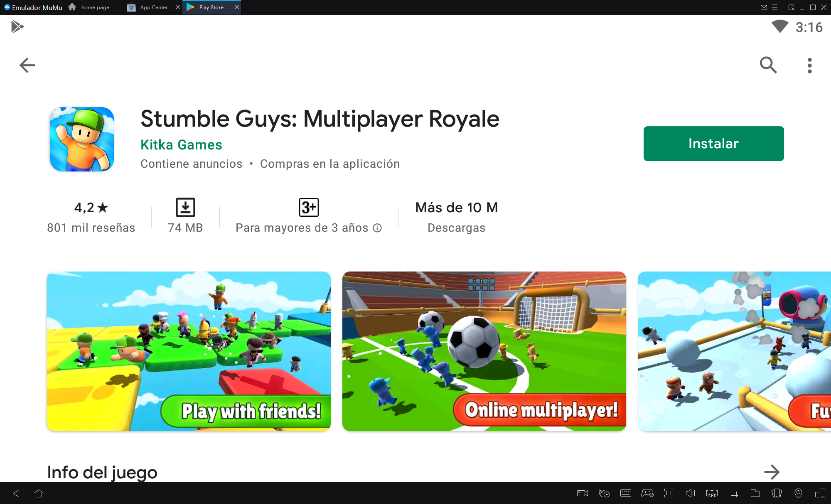Click the 3:16 clock
The width and height of the screenshot is (831, 504).
coord(809,27)
